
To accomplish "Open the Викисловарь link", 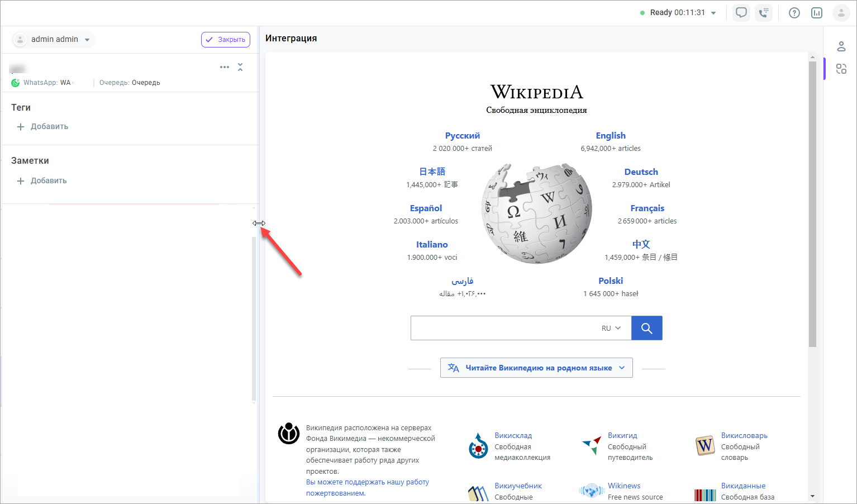I will click(744, 436).
